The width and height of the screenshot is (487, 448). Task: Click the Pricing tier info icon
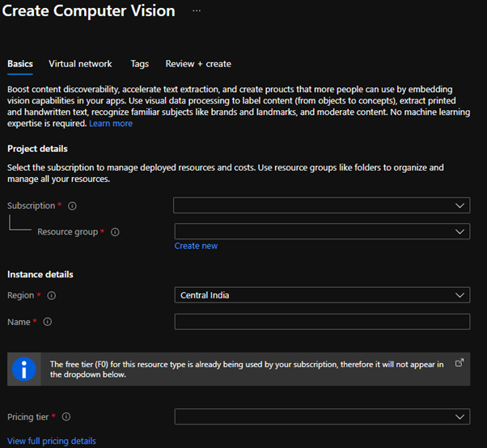66,416
